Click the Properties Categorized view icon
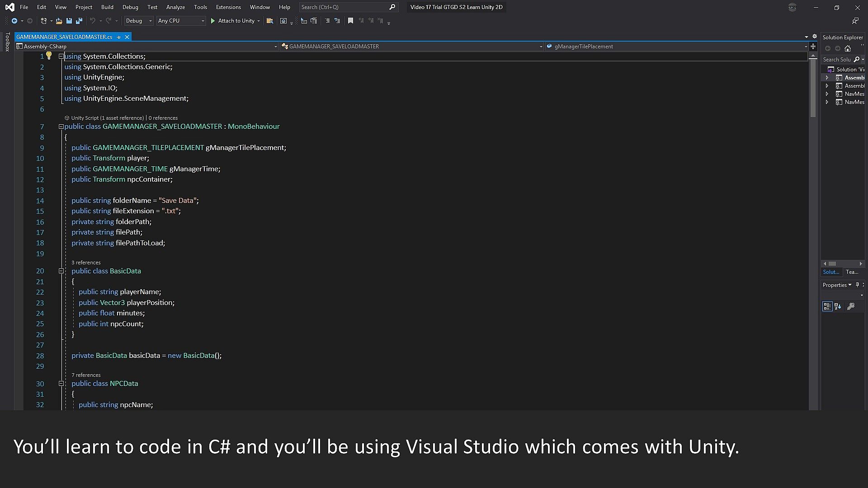868x488 pixels. pos(827,307)
